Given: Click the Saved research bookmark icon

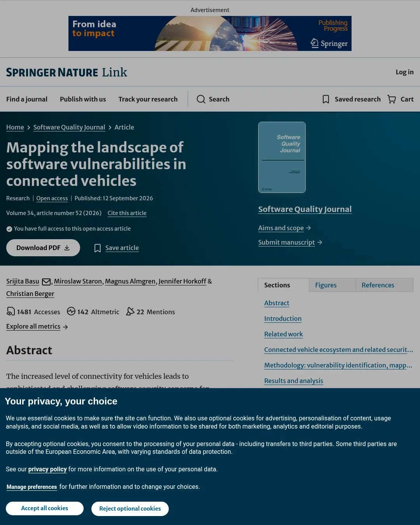Looking at the screenshot, I should click(326, 99).
